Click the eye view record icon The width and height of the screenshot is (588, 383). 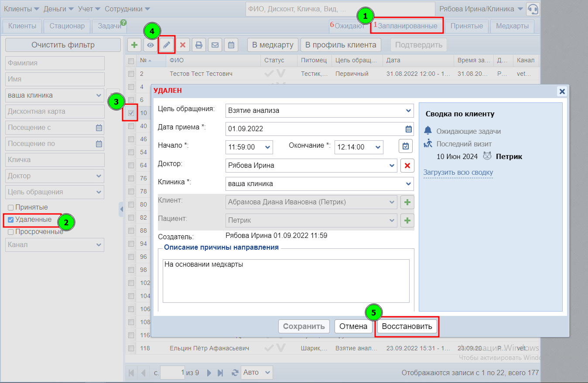[x=150, y=45]
